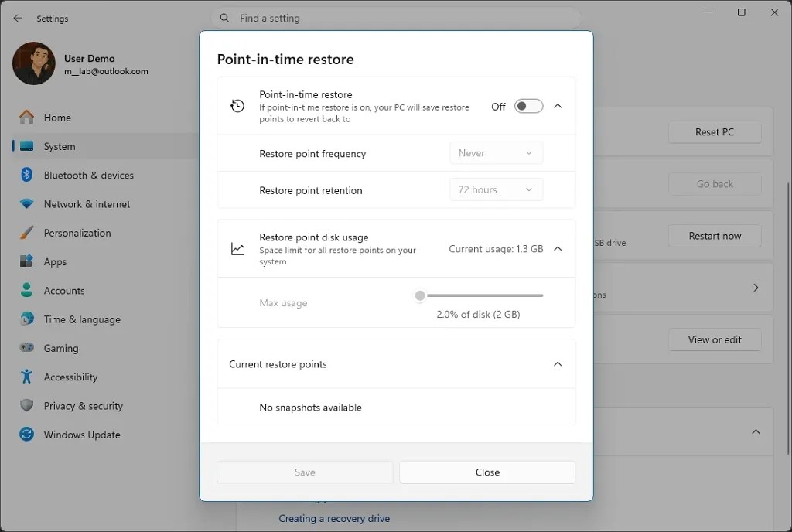The image size is (792, 532).
Task: Adjust the Max usage slider
Action: (x=420, y=295)
